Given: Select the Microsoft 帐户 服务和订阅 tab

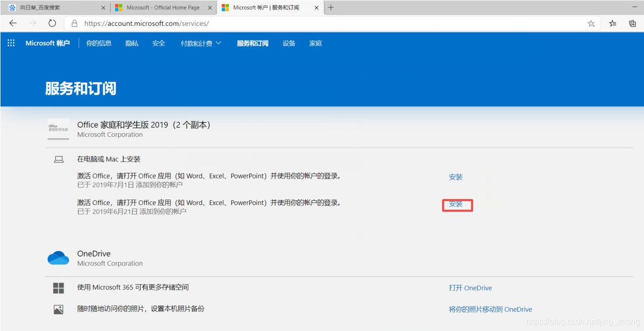Looking at the screenshot, I should (x=270, y=8).
